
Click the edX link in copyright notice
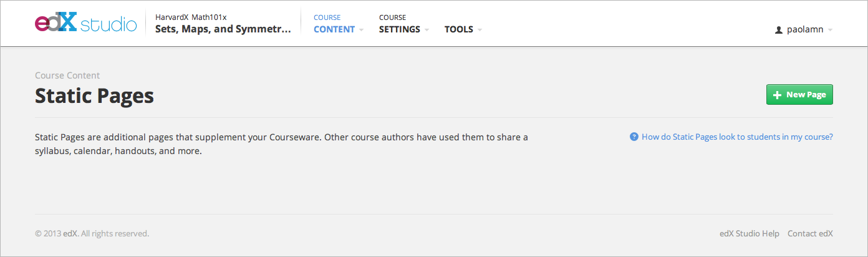point(70,233)
